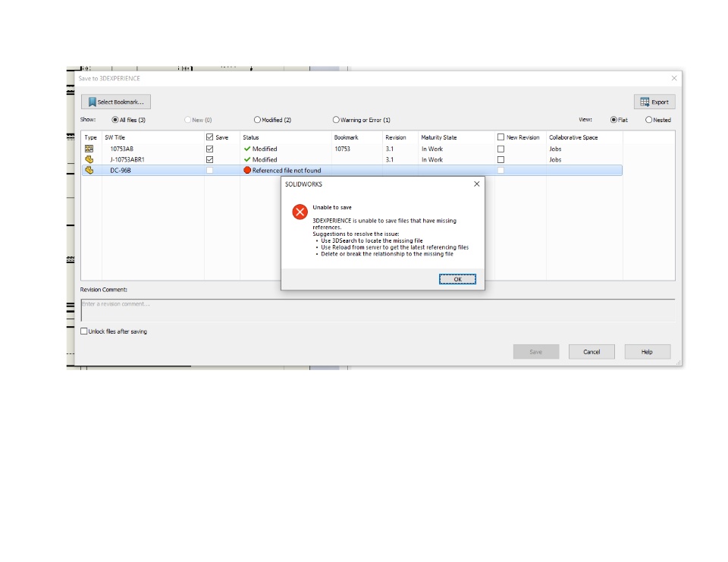Screen dimensions: 728x562
Task: Check New Revision for 10753AB
Action: click(500, 149)
